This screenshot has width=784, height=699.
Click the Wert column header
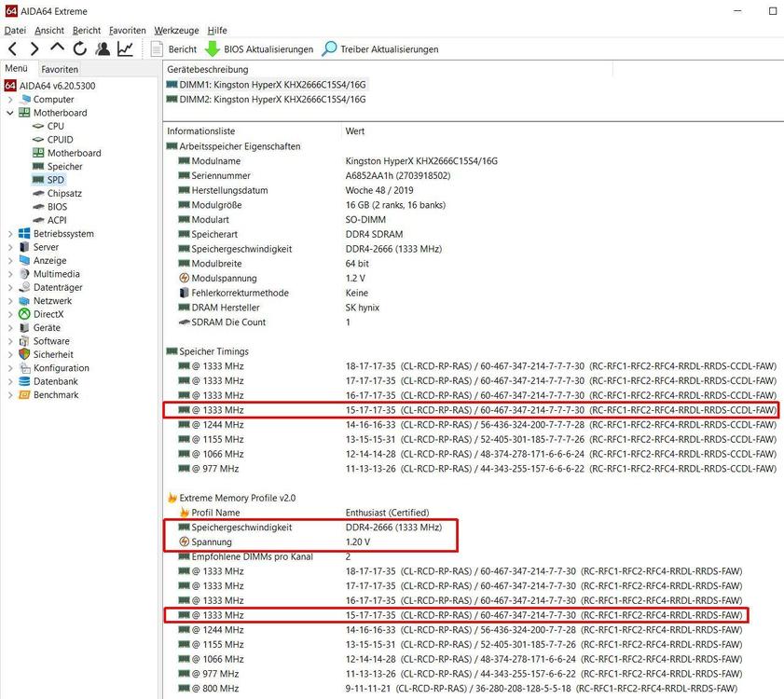point(354,131)
